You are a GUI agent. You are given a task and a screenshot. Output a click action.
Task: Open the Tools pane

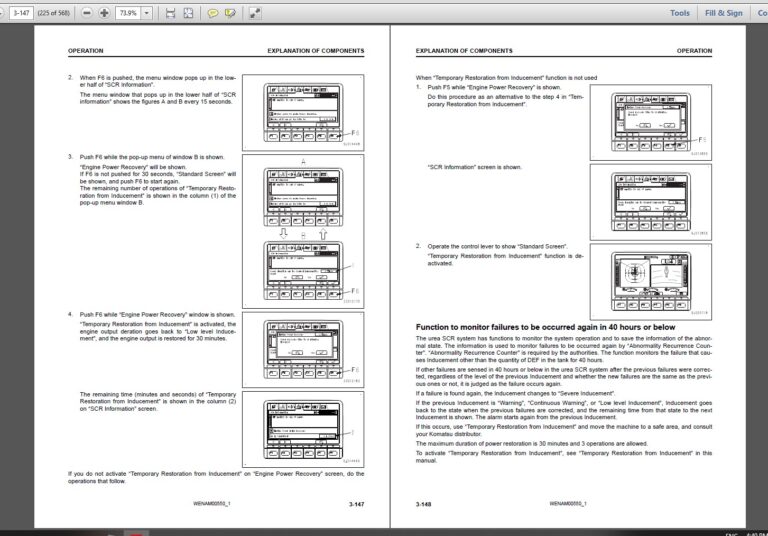tap(679, 13)
